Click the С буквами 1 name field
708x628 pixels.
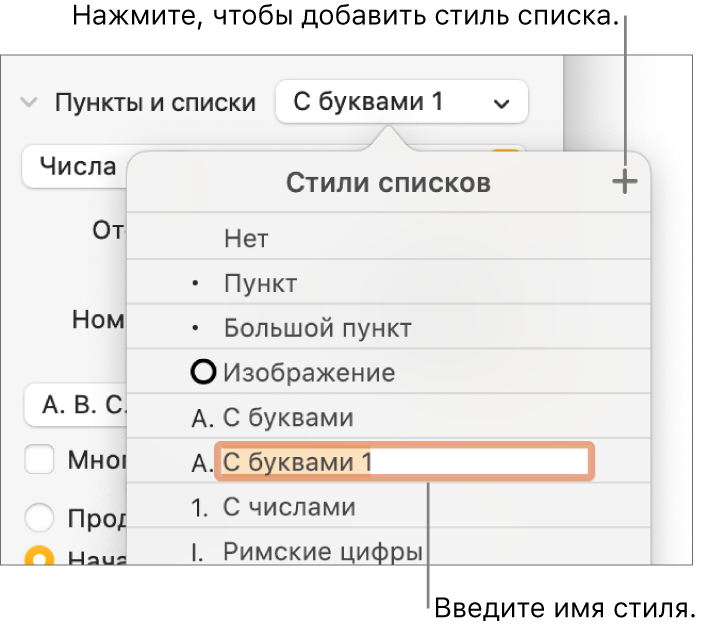coord(405,461)
